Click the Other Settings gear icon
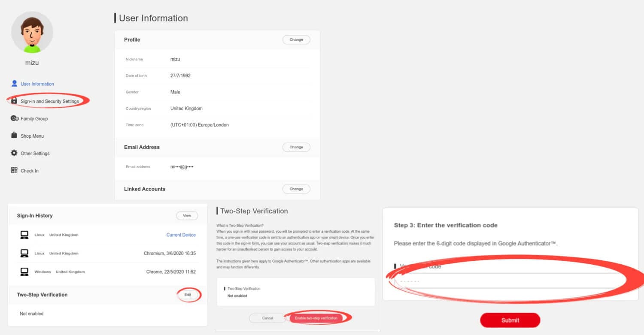Viewport: 644px width, 335px height. [14, 153]
